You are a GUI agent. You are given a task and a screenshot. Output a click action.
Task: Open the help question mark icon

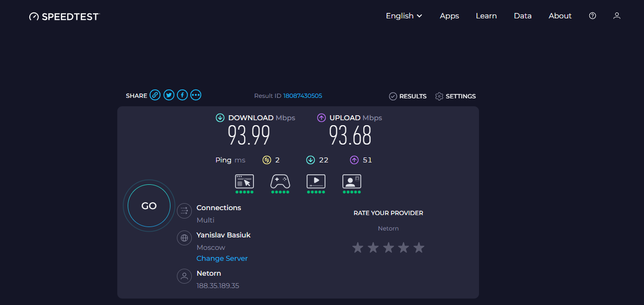coord(592,16)
